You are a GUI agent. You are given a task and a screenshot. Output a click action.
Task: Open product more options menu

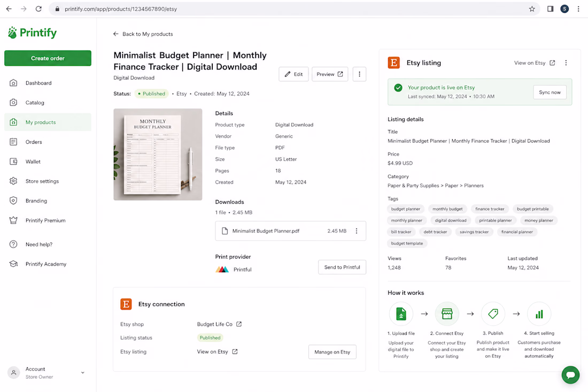point(359,74)
